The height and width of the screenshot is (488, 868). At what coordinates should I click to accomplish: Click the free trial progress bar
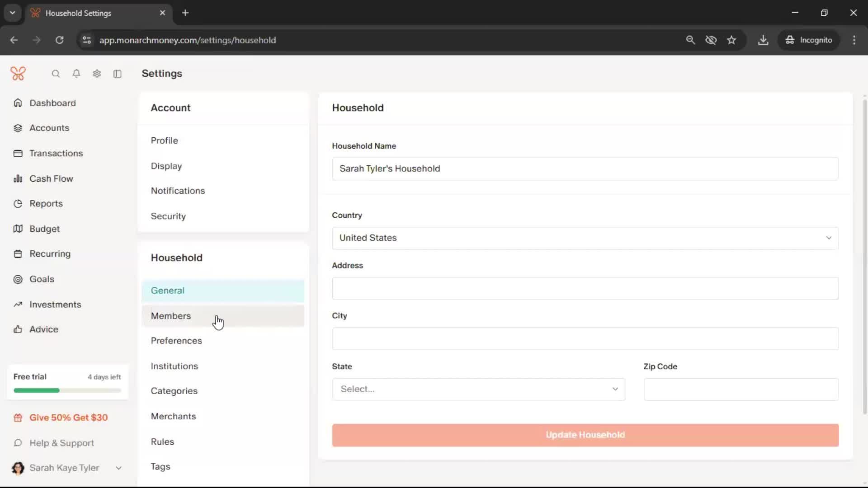67,390
